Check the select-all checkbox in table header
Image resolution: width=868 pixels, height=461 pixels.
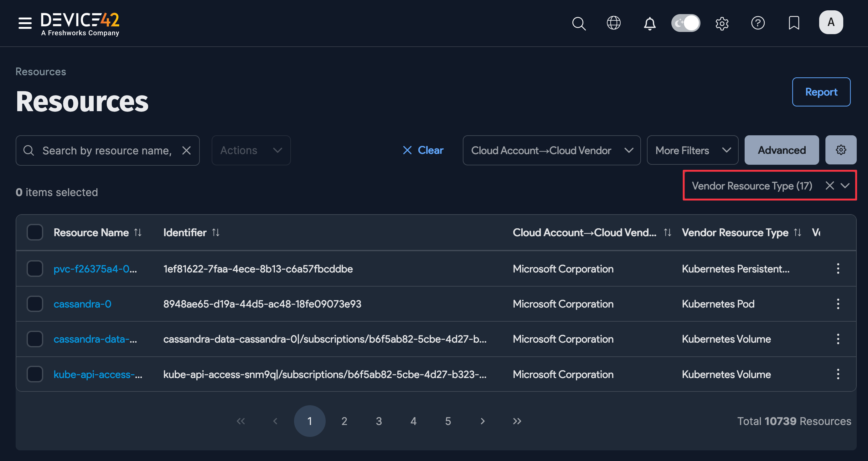pos(35,232)
